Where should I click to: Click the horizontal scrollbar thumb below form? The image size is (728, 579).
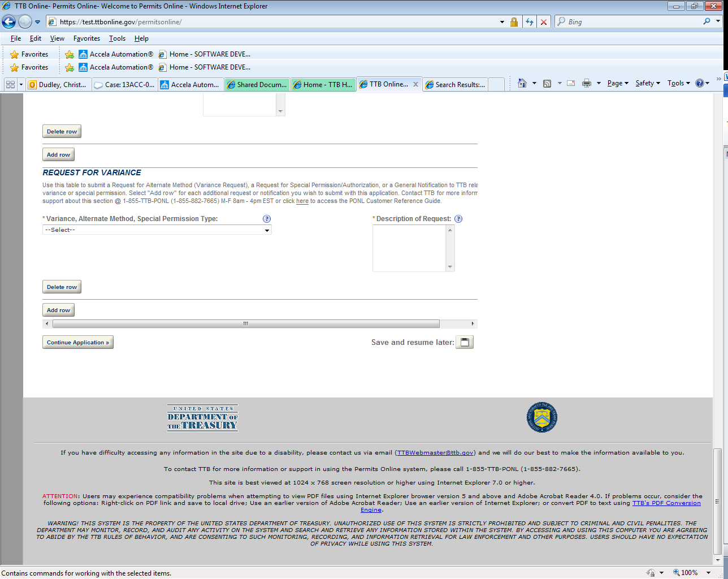(246, 324)
